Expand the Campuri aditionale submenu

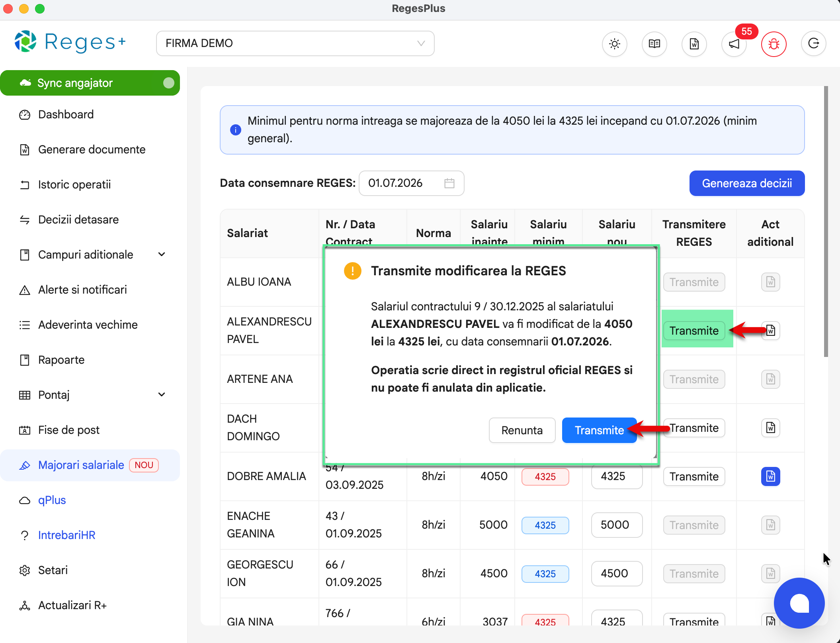pos(162,255)
